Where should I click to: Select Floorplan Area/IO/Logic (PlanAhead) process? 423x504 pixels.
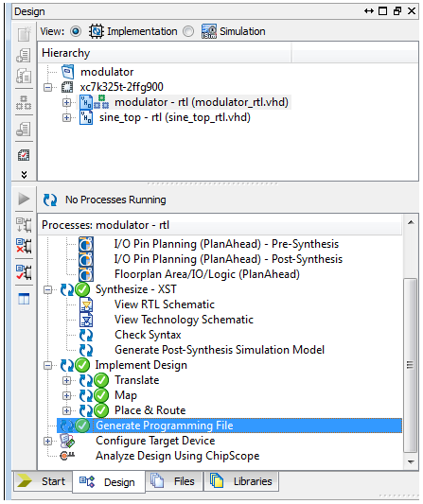click(207, 274)
